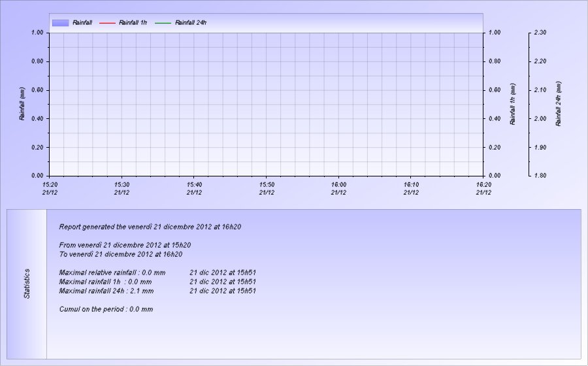Viewport: 588px width, 366px height.
Task: Click 'Maximal rainfall 24h : 2.1 mm'
Action: [x=106, y=291]
